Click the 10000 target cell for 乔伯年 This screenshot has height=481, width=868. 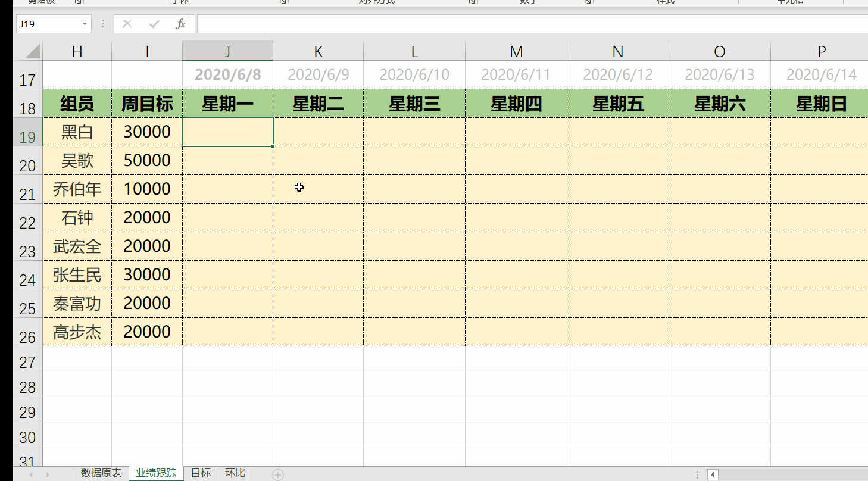(147, 189)
